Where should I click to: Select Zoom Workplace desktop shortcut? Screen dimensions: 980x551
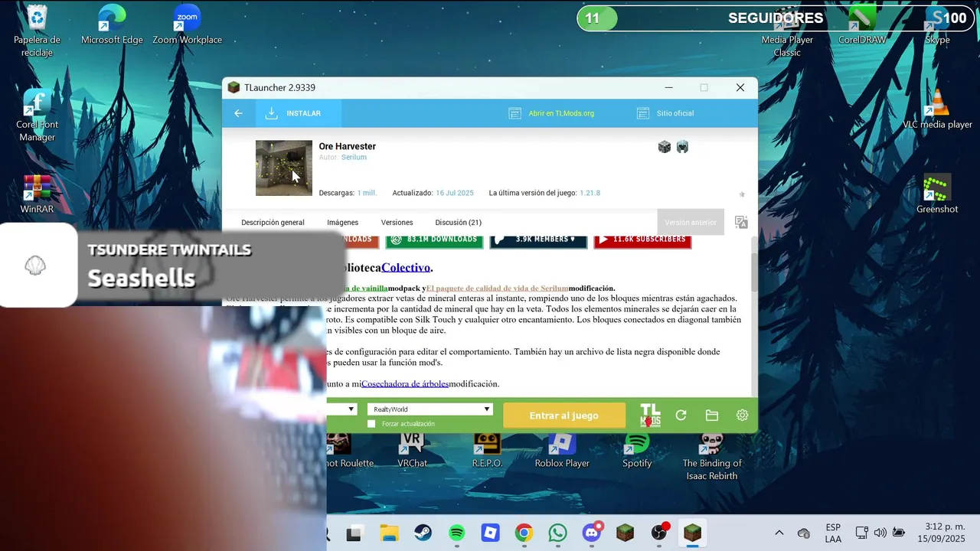point(187,24)
